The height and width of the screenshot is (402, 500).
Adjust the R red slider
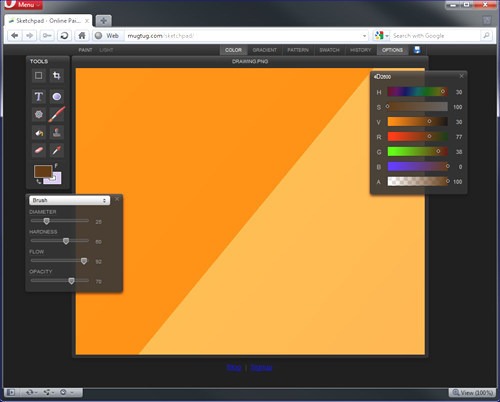(417, 137)
